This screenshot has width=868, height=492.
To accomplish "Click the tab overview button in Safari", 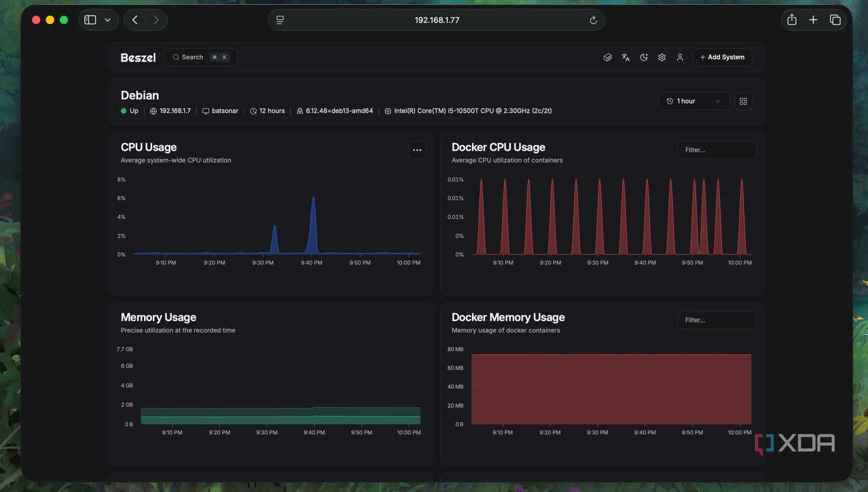I will coord(835,19).
